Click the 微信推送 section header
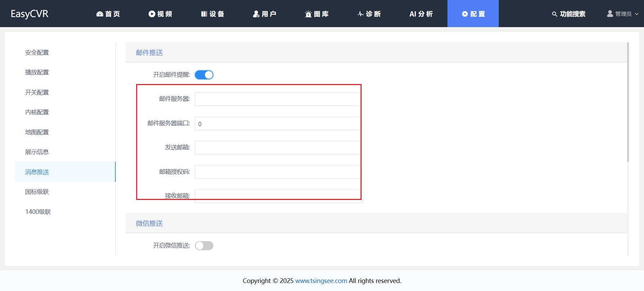The height and width of the screenshot is (291, 644). (x=149, y=223)
